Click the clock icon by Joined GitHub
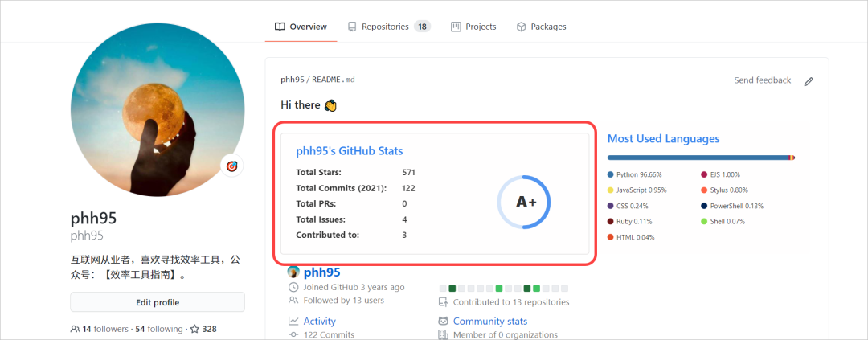This screenshot has height=340, width=868. click(293, 288)
